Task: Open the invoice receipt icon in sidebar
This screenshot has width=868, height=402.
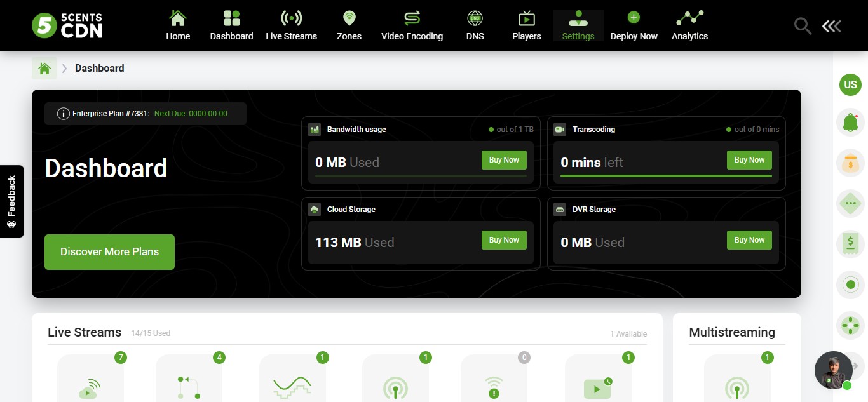Action: tap(850, 243)
